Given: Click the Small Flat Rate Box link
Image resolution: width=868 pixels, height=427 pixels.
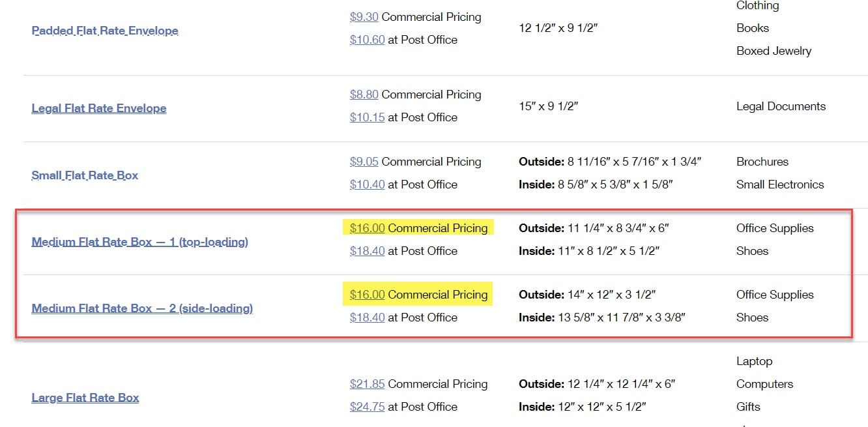Looking at the screenshot, I should pyautogui.click(x=85, y=175).
